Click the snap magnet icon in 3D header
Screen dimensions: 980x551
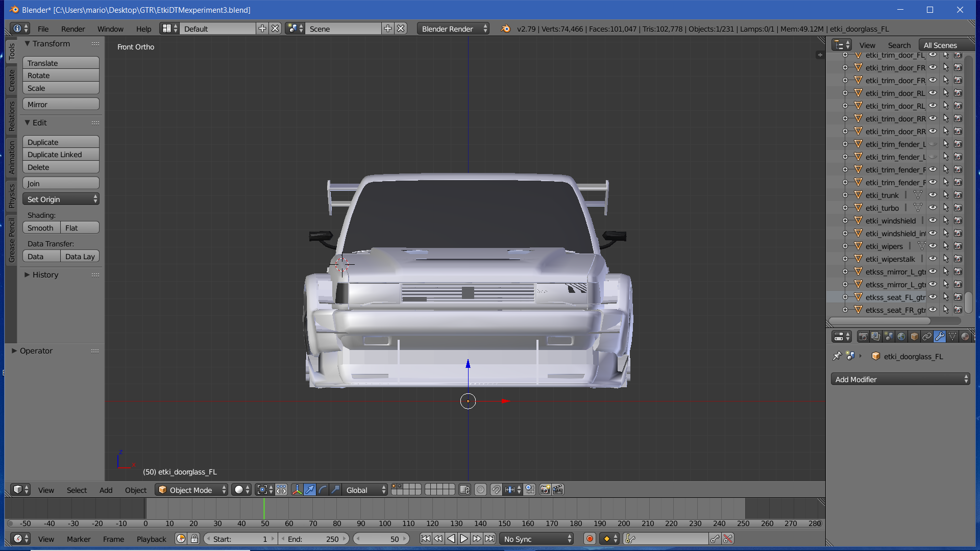pyautogui.click(x=496, y=490)
